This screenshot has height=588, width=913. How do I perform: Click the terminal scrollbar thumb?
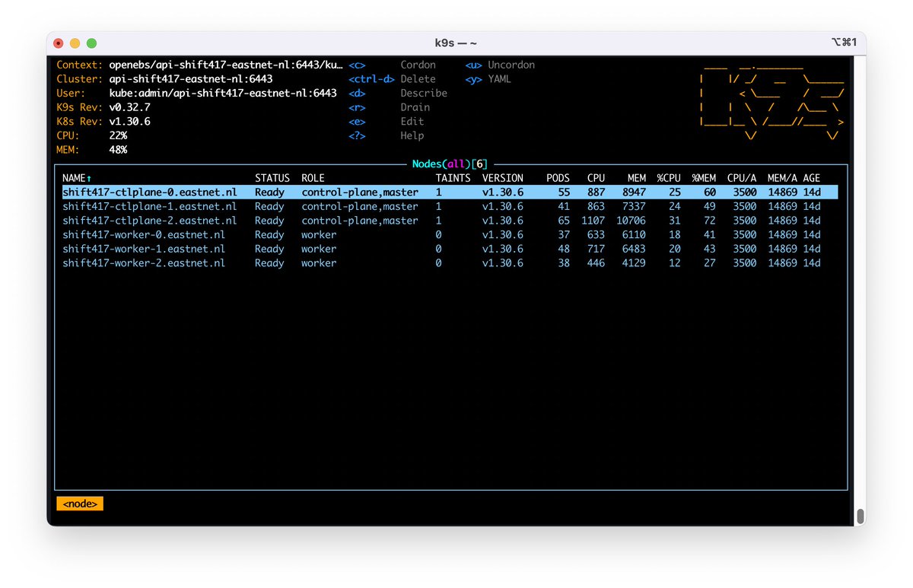[x=861, y=516]
